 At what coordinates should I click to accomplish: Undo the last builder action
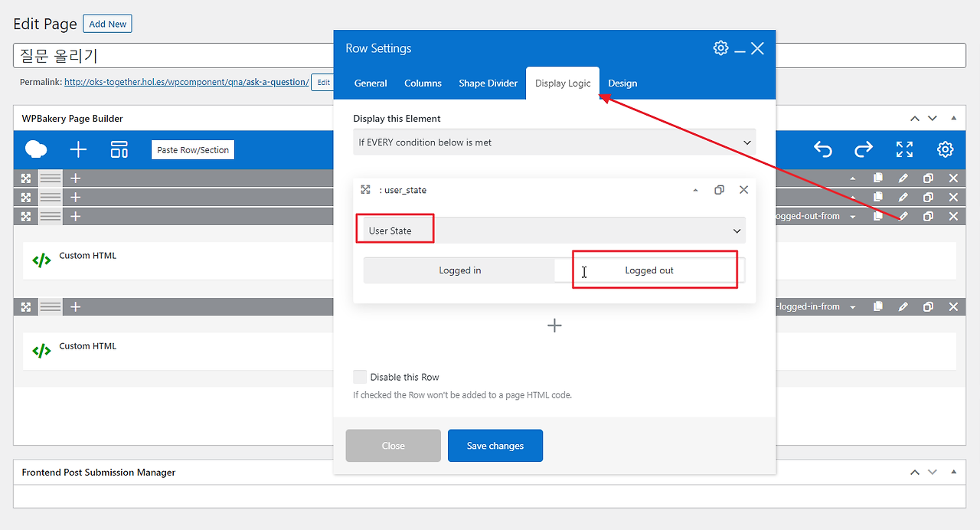pyautogui.click(x=823, y=149)
